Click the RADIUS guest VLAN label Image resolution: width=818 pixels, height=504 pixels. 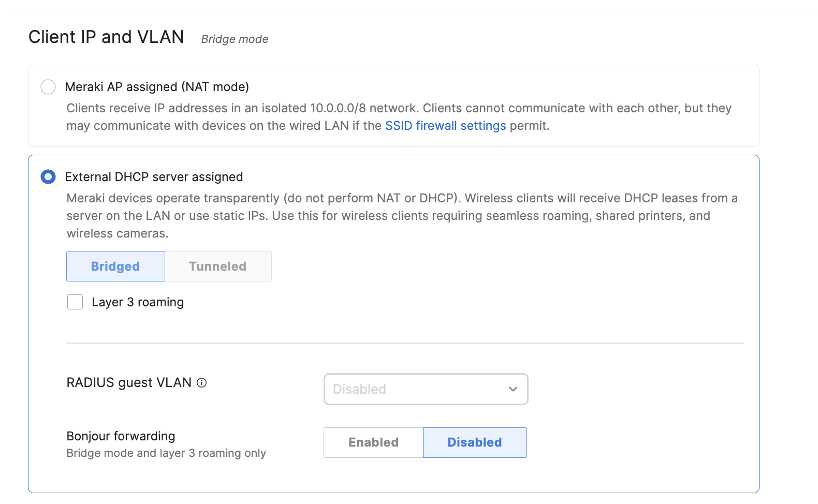click(x=129, y=383)
